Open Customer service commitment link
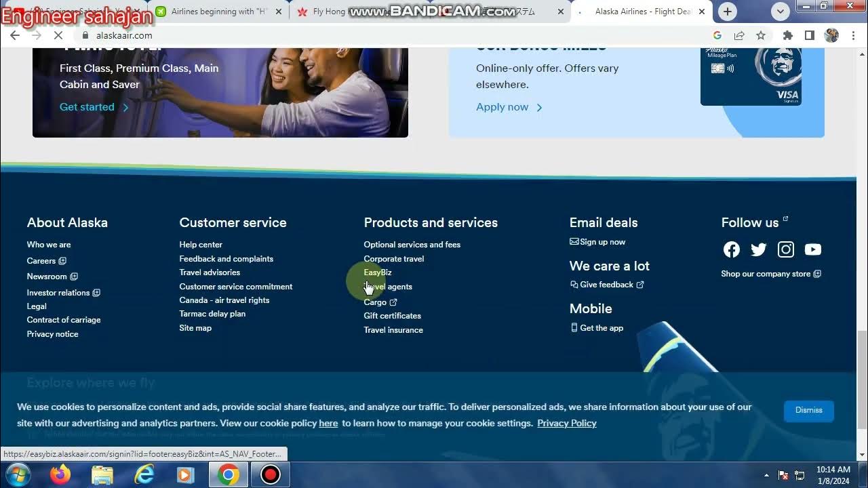 pos(236,287)
